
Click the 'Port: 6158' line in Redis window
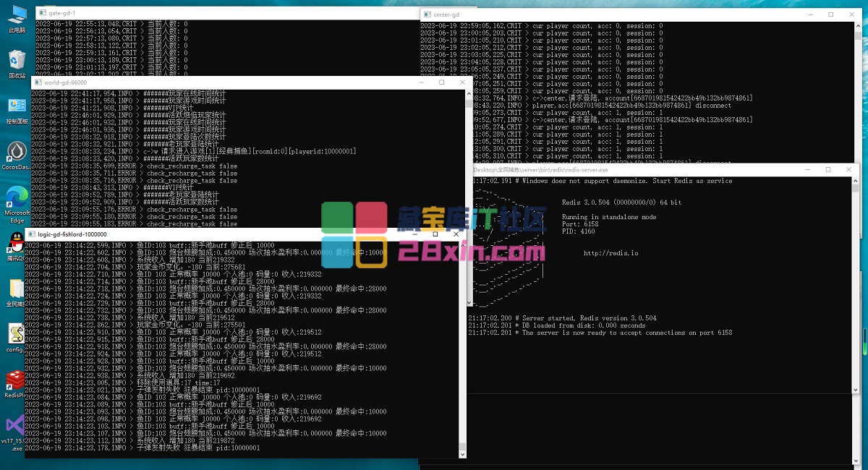(580, 224)
